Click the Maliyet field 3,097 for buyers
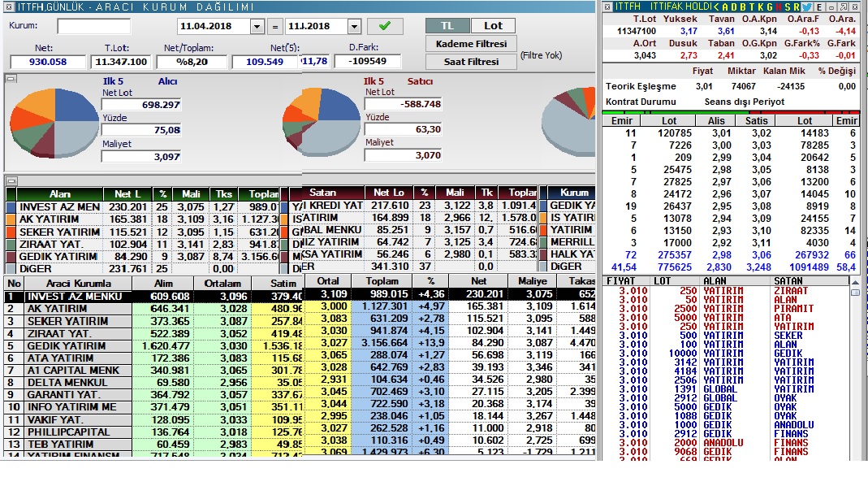 (x=141, y=156)
